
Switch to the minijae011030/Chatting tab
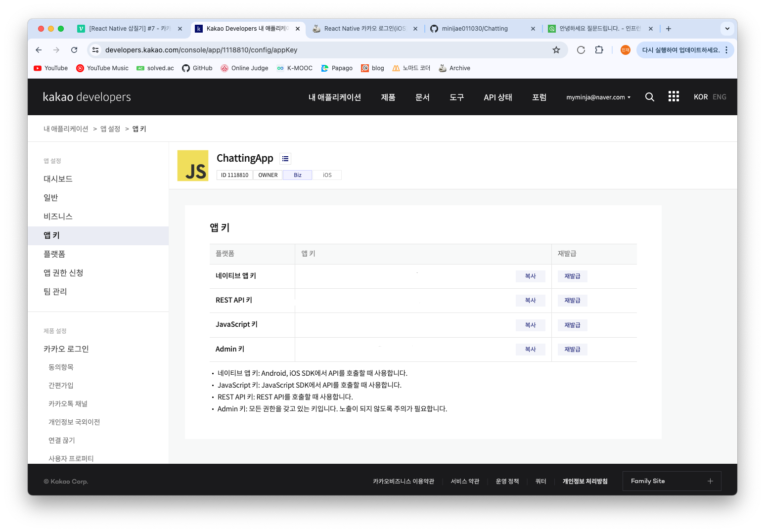[475, 29]
